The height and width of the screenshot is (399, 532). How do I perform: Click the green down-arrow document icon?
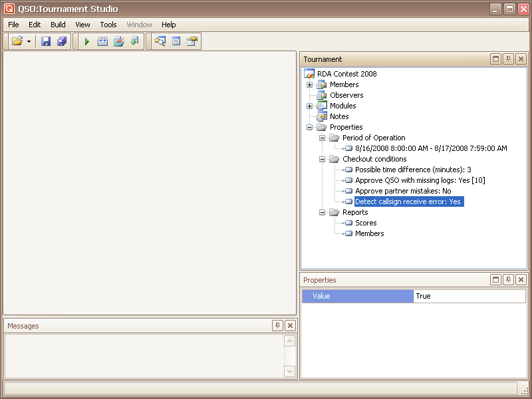[x=134, y=41]
